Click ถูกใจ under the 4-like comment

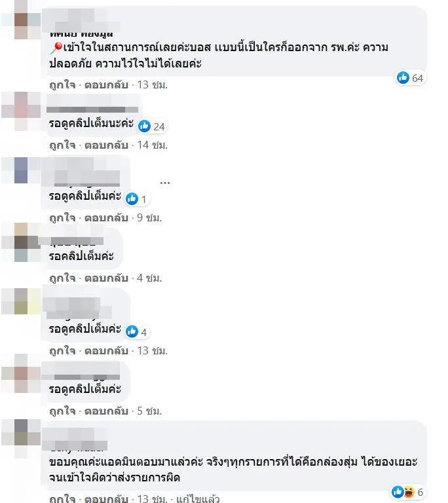(x=62, y=350)
